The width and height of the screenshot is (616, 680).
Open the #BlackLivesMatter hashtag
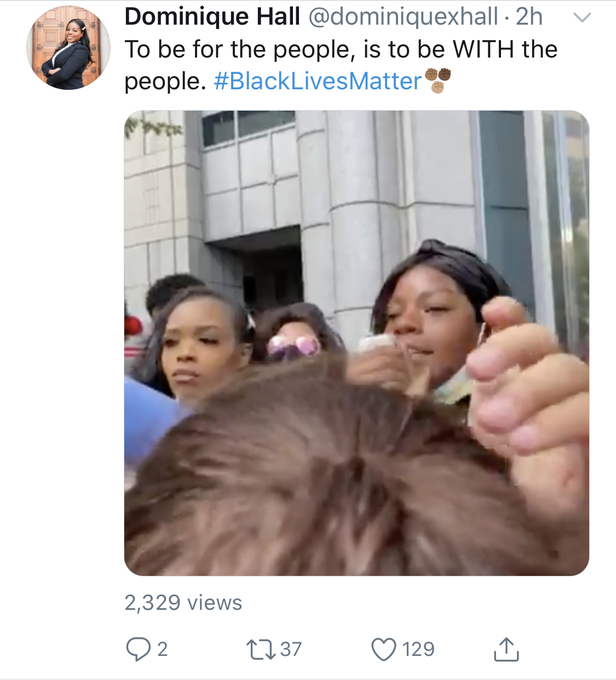click(318, 81)
